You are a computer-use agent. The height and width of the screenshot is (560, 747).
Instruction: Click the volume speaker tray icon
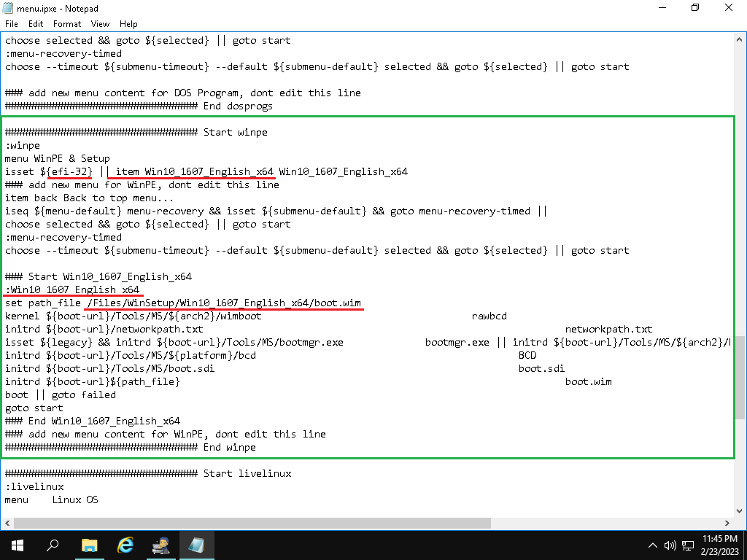click(x=670, y=545)
